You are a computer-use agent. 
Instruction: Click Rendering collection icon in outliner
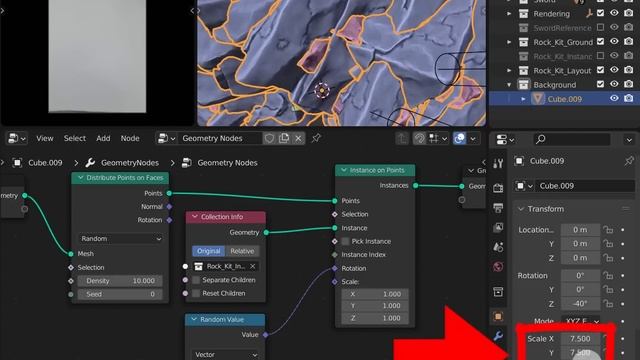(x=524, y=14)
